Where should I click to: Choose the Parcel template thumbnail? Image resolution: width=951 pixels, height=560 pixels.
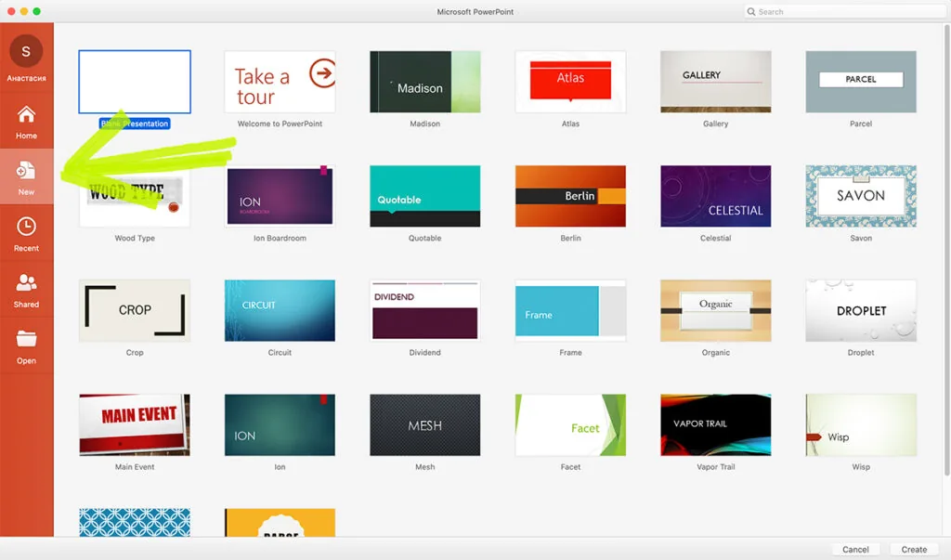pyautogui.click(x=861, y=82)
